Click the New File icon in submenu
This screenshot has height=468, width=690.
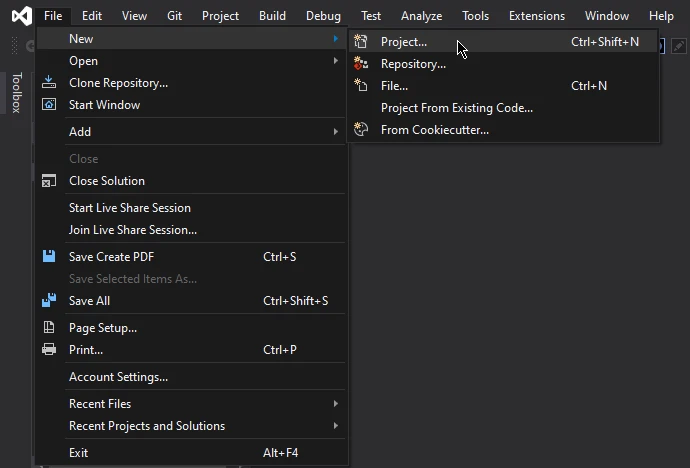[x=361, y=86]
